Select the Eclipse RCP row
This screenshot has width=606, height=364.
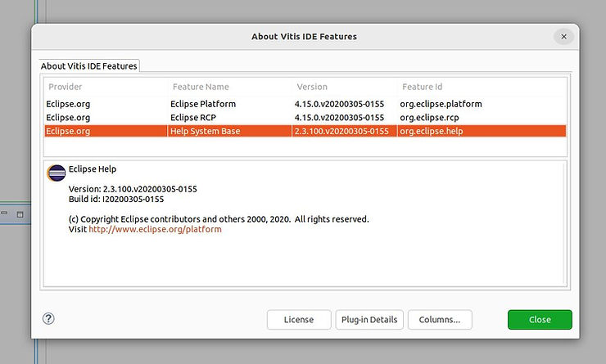coord(305,117)
